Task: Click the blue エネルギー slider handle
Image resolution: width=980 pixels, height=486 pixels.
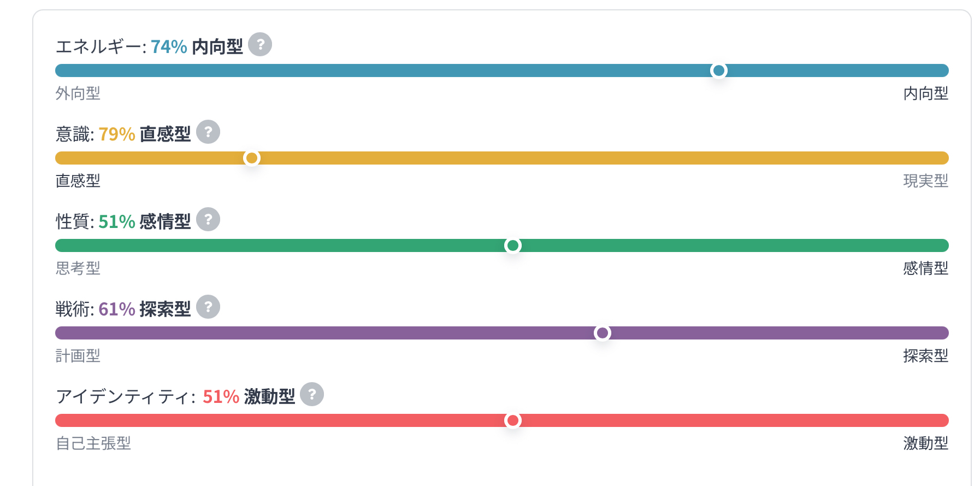Action: (x=719, y=71)
